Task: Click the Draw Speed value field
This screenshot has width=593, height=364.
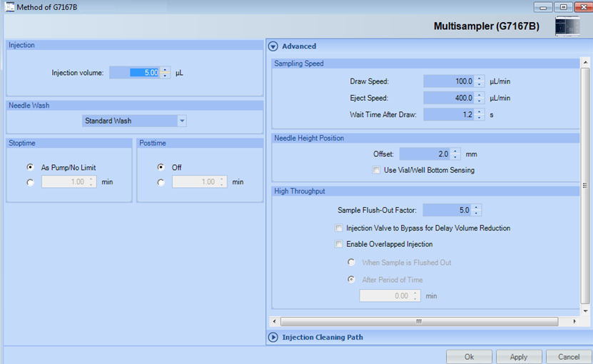Action: pyautogui.click(x=448, y=81)
